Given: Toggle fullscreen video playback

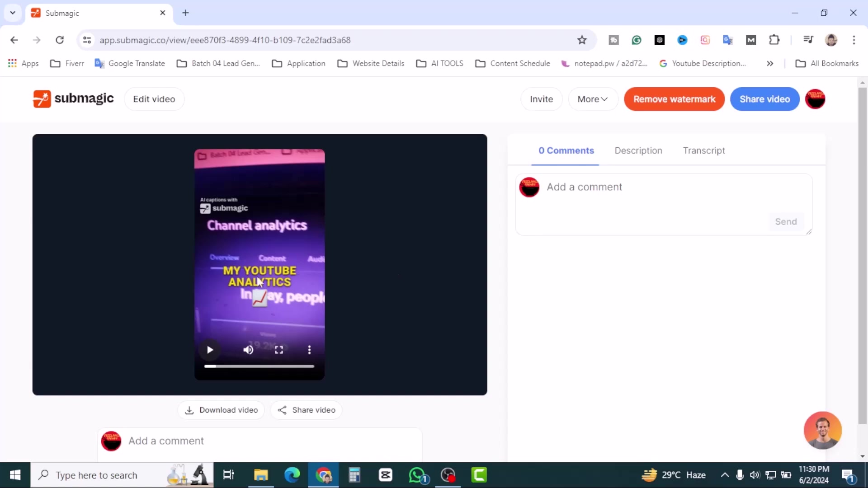Looking at the screenshot, I should [278, 350].
